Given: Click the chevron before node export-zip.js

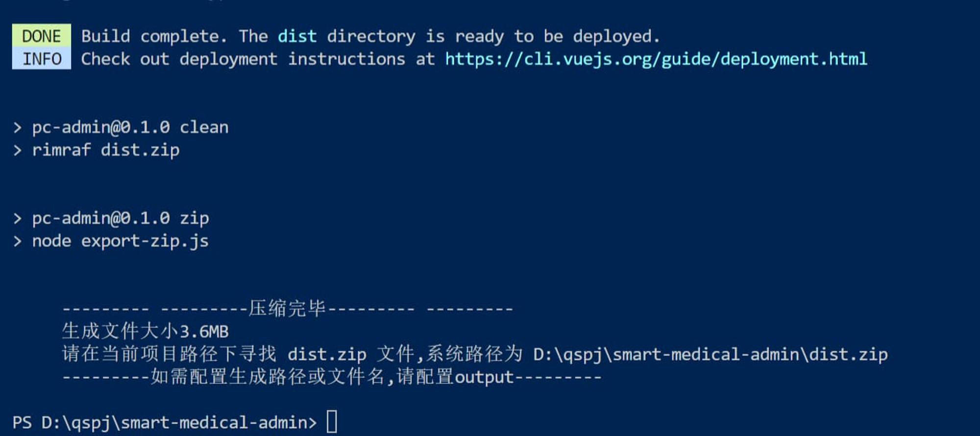Looking at the screenshot, I should (x=18, y=241).
